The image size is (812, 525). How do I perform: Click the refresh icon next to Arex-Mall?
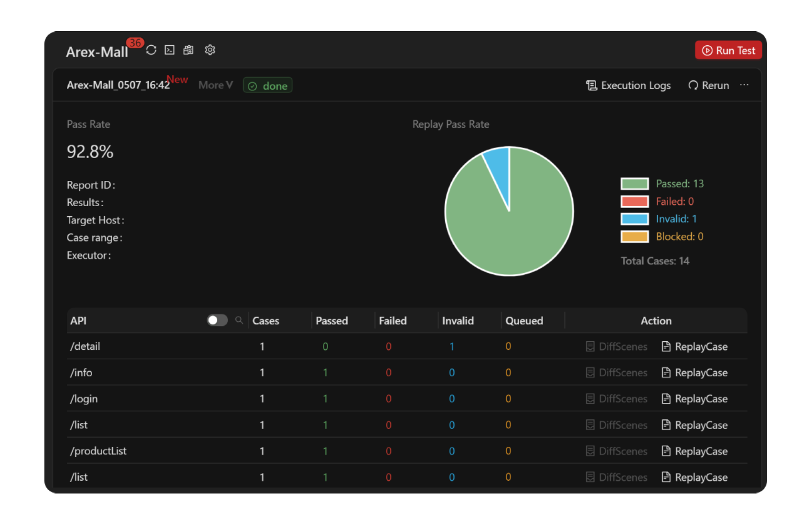pos(151,50)
